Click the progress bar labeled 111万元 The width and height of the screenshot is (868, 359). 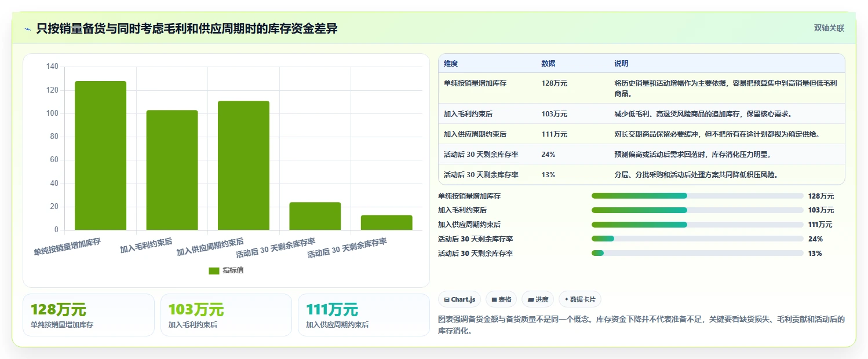(x=698, y=225)
